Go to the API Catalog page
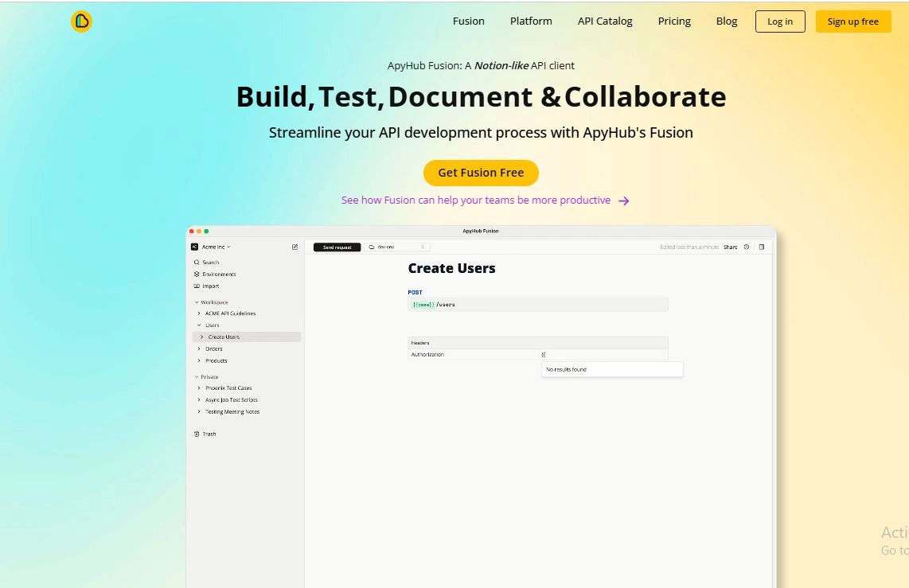 [x=605, y=21]
